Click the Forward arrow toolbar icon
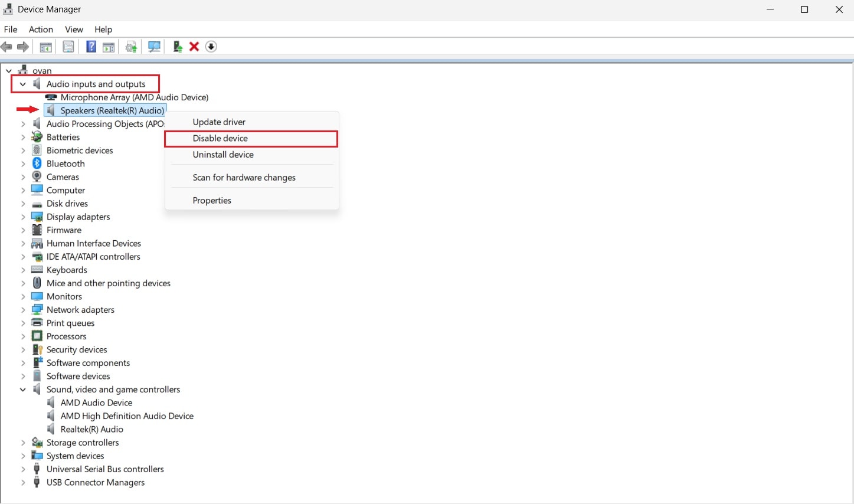 click(x=23, y=47)
